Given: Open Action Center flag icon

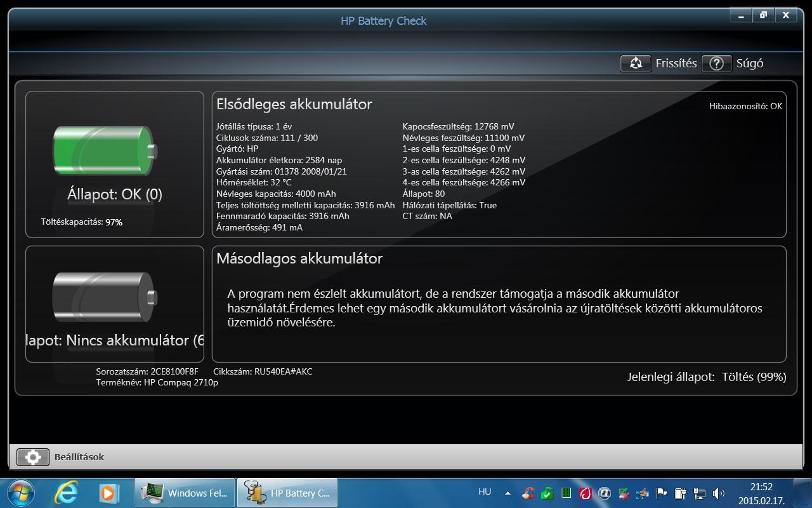Looking at the screenshot, I should point(662,493).
